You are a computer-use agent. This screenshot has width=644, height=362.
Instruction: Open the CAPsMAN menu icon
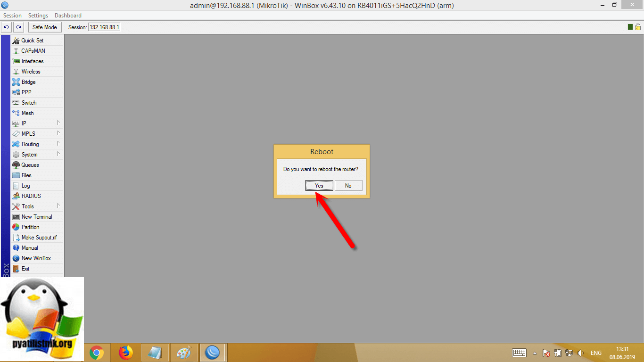click(x=16, y=51)
